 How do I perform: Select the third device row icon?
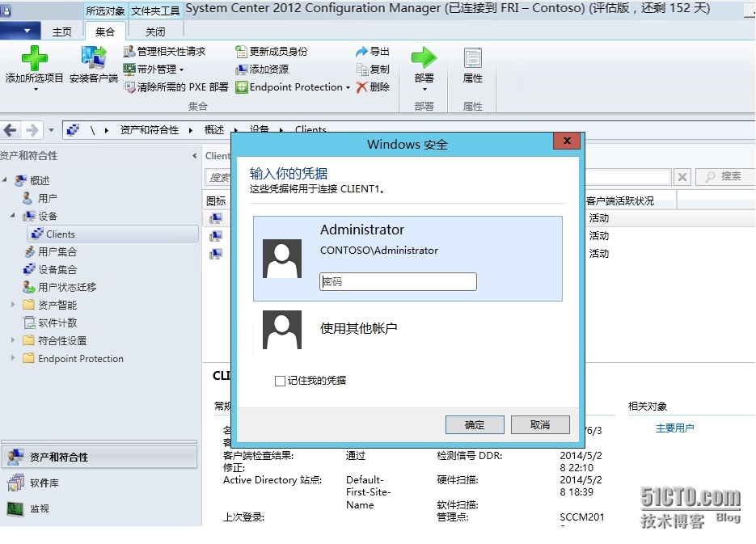coord(216,254)
